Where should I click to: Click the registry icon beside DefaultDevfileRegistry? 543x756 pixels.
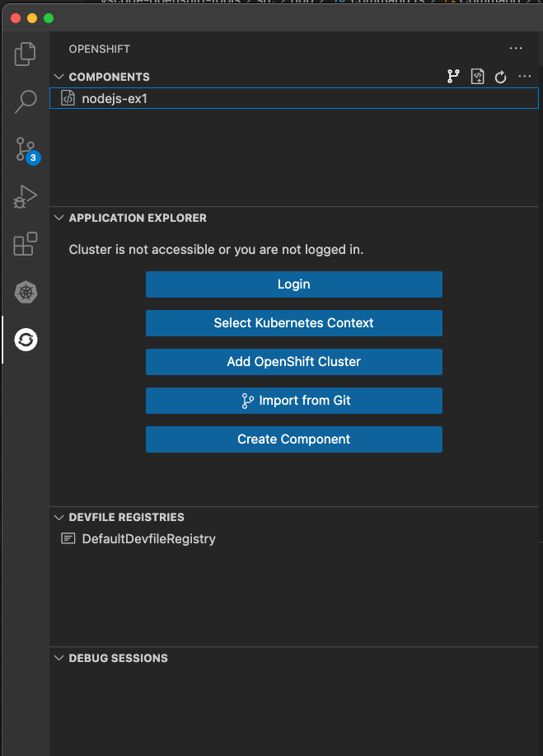[x=68, y=538]
